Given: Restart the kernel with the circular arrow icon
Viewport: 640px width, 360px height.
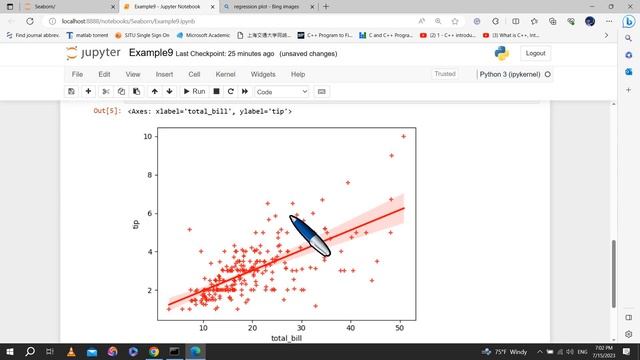Looking at the screenshot, I should coord(231,91).
